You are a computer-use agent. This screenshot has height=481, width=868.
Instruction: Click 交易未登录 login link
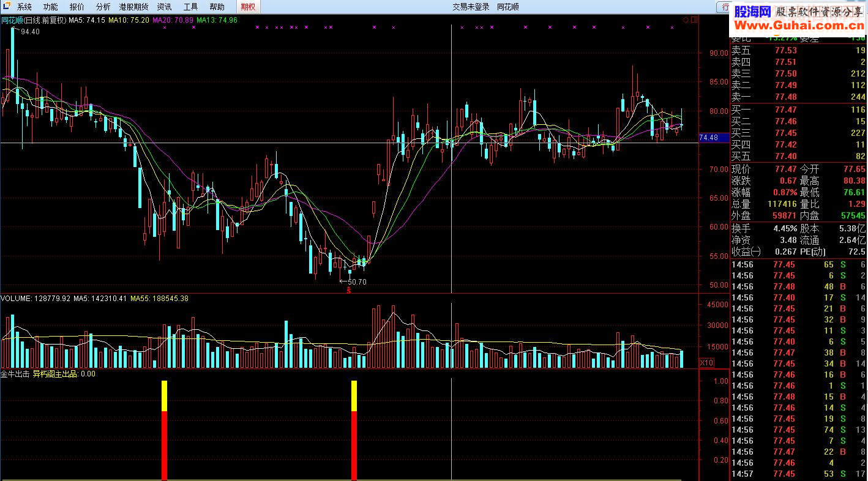(x=471, y=7)
